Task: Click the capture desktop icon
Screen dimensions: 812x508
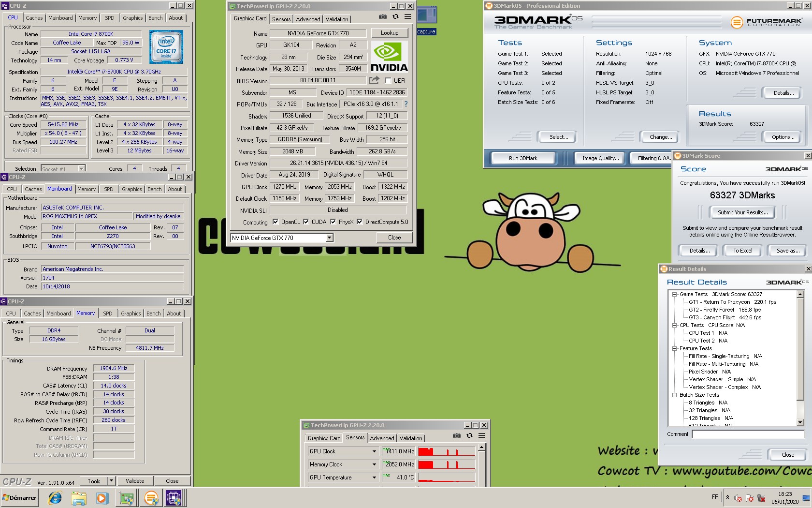Action: (426, 21)
